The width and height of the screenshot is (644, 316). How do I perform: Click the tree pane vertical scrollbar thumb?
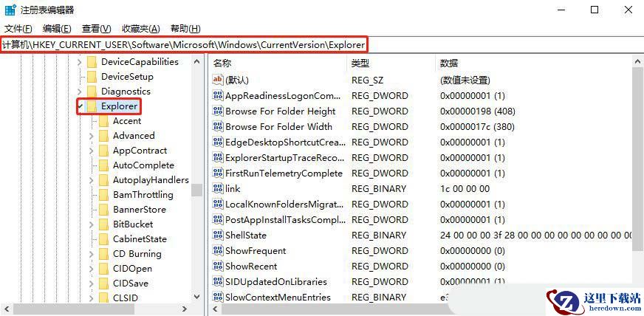click(x=196, y=190)
